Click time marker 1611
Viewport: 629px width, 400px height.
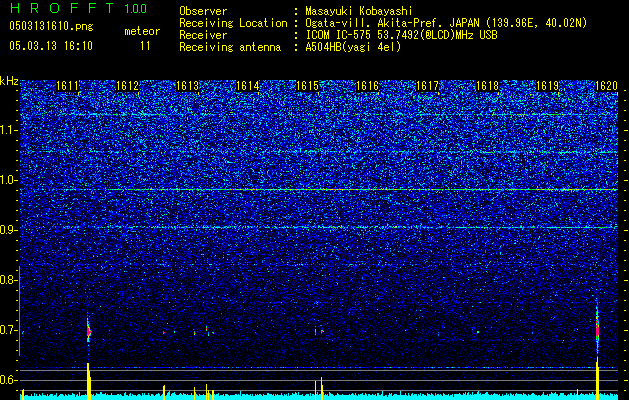[x=67, y=86]
